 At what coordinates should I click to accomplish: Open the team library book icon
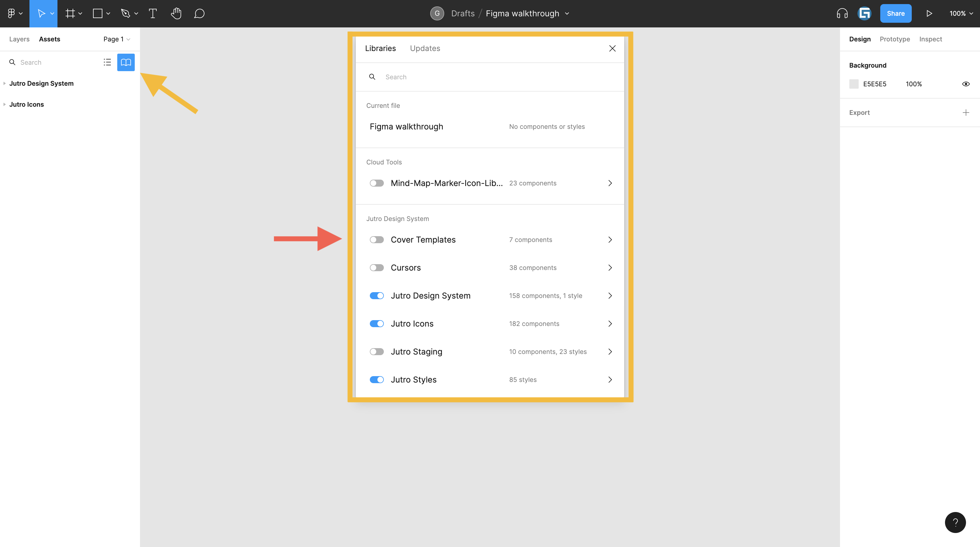[126, 62]
